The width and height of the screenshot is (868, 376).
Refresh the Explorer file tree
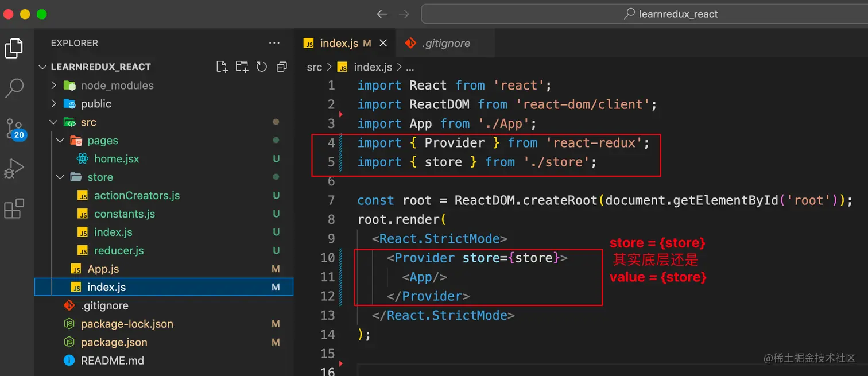coord(262,67)
